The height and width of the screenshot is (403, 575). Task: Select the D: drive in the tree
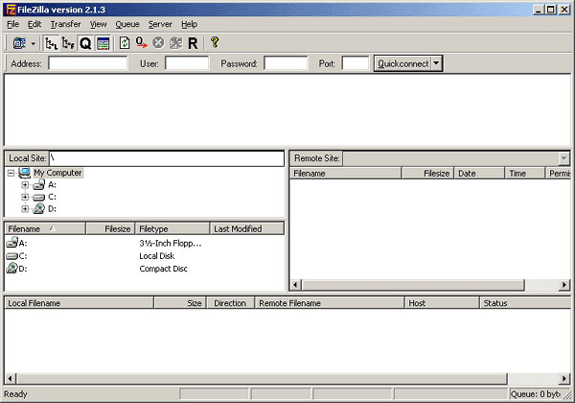pos(52,209)
